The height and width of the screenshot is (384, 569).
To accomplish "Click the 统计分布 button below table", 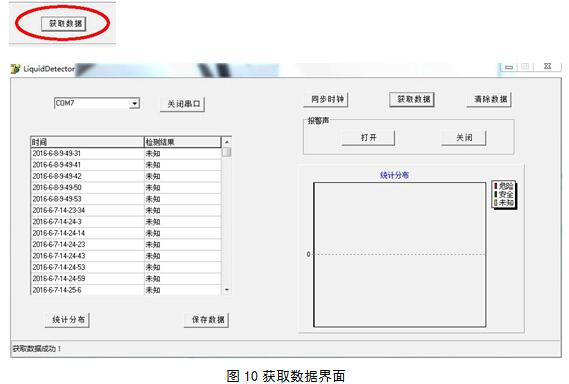I will click(67, 320).
